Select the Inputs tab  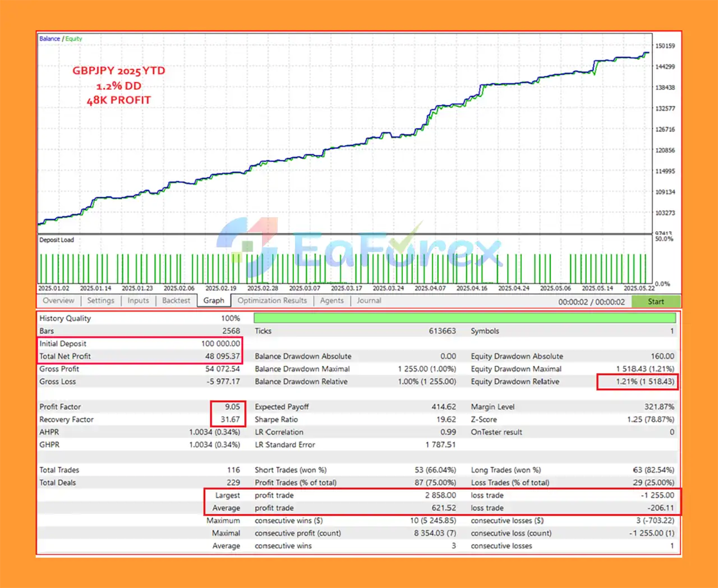tap(138, 301)
